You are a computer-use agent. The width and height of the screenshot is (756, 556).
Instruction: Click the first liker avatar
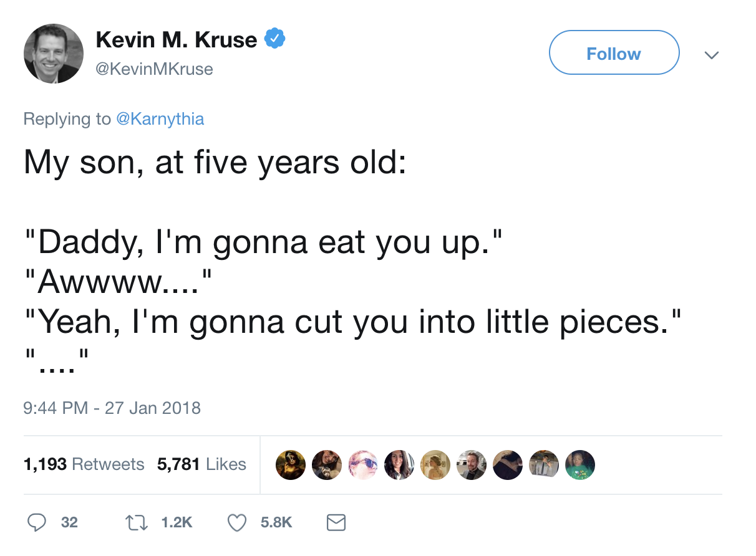[290, 465]
